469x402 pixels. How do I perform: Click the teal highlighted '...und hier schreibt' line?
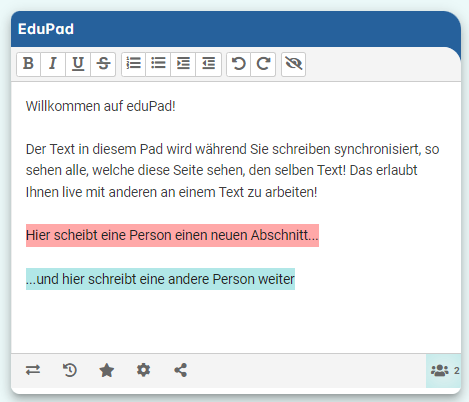[160, 279]
